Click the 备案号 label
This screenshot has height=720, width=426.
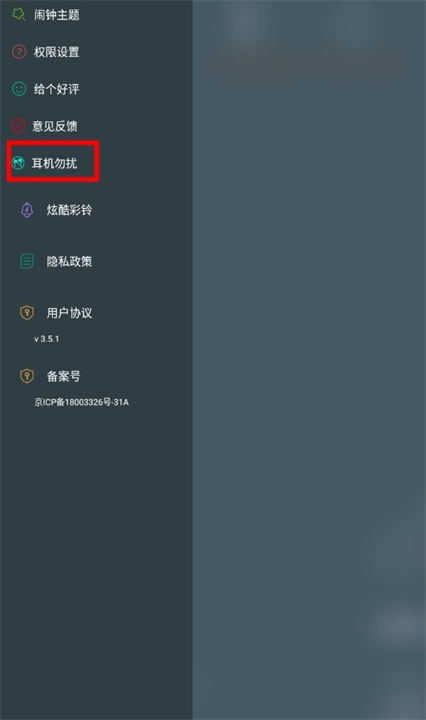(63, 376)
